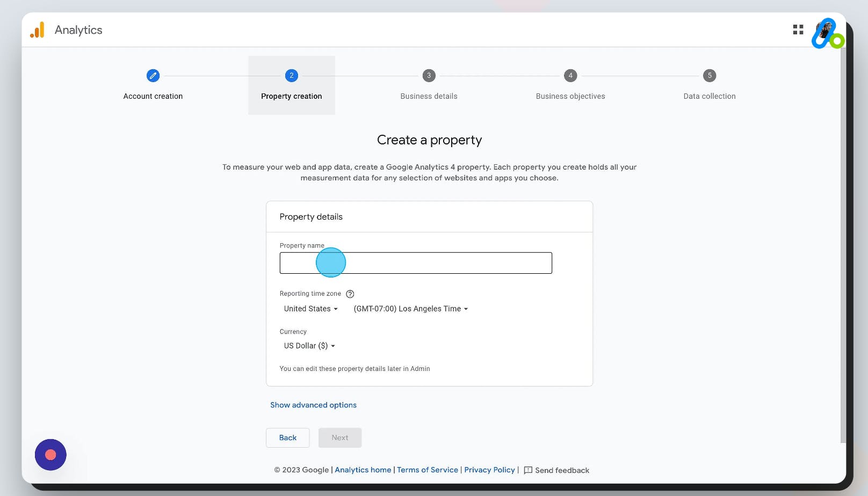Open the Terms of Service link
This screenshot has width=868, height=496.
click(428, 470)
